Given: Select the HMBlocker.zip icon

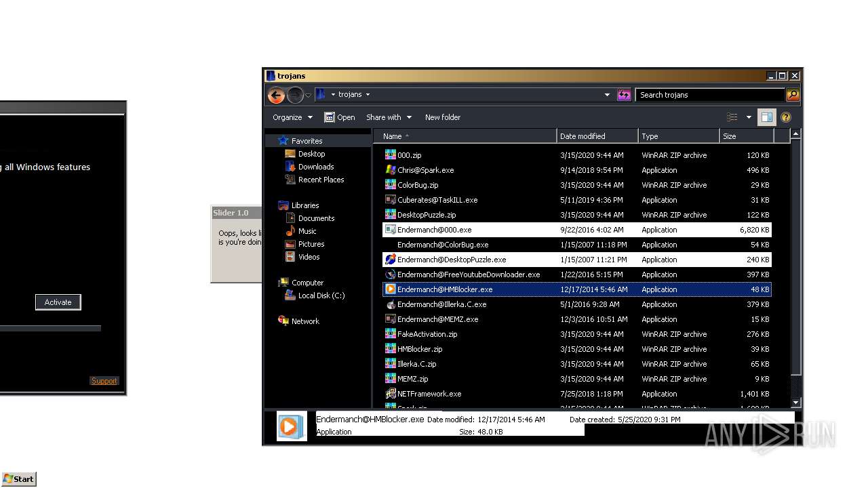Looking at the screenshot, I should [x=390, y=349].
